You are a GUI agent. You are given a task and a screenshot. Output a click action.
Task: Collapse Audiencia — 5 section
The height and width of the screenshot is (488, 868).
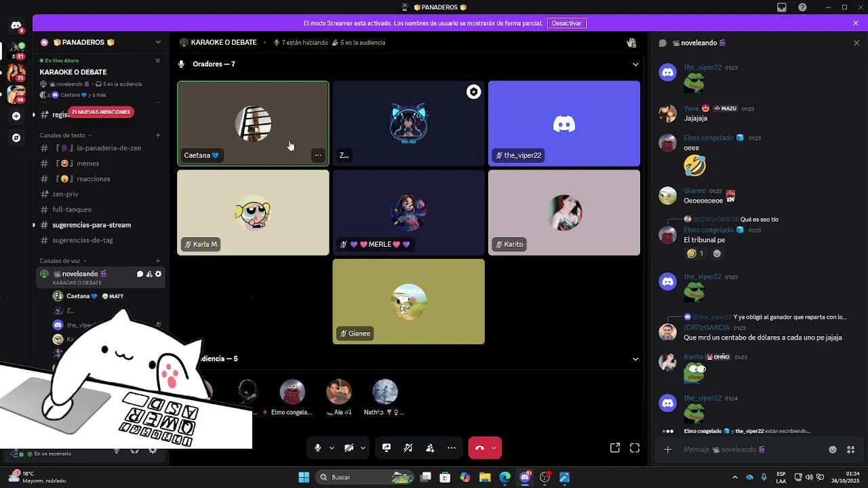[x=635, y=359]
